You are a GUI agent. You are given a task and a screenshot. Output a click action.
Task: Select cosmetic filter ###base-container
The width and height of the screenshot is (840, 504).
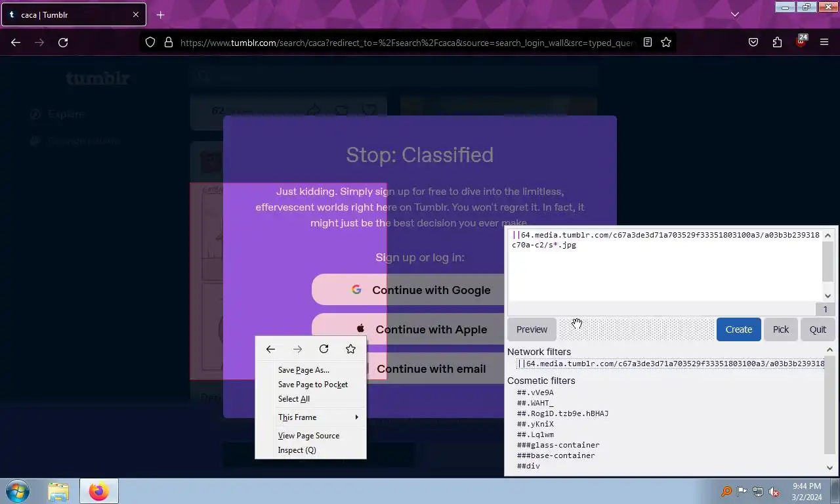tap(556, 455)
